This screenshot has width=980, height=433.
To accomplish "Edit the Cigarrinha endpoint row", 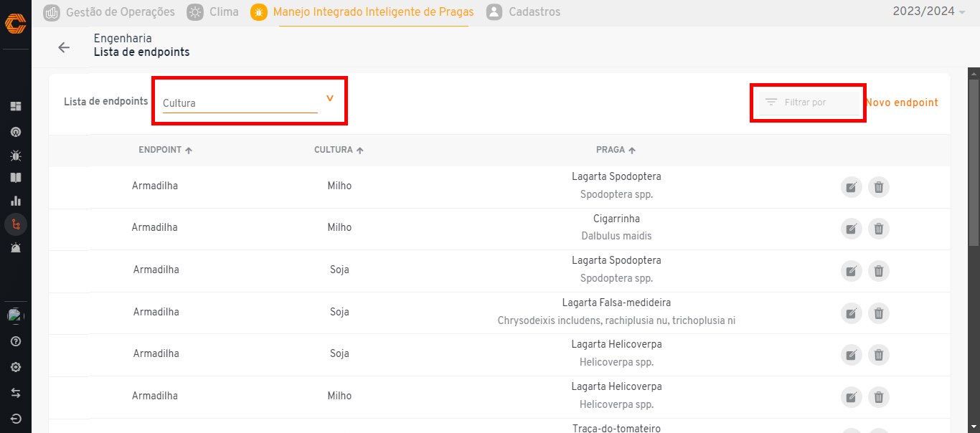I will point(851,229).
